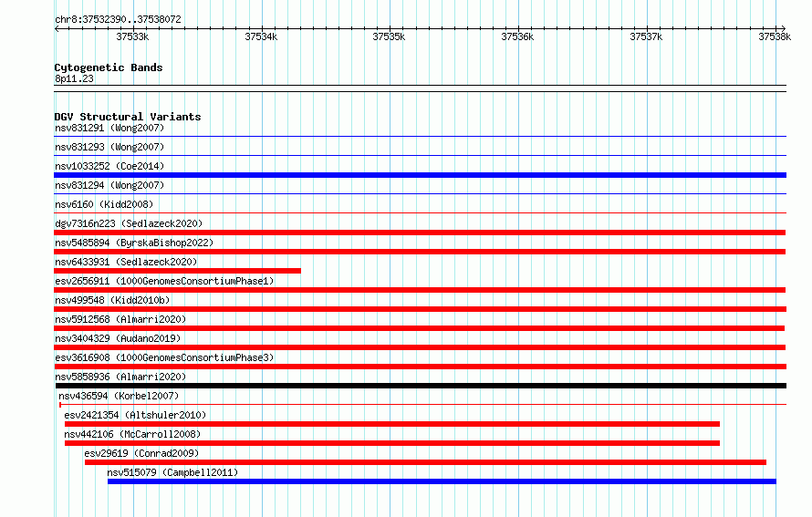This screenshot has width=812, height=517.
Task: Click the ruler's left arrow end
Action: [57, 28]
